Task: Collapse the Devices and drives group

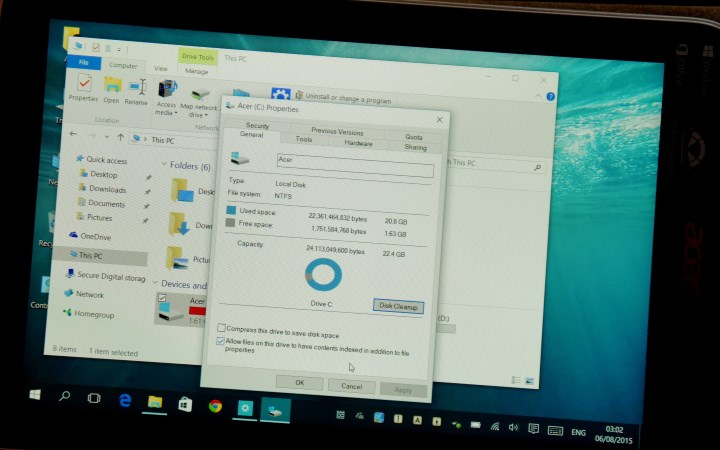Action: click(x=155, y=282)
